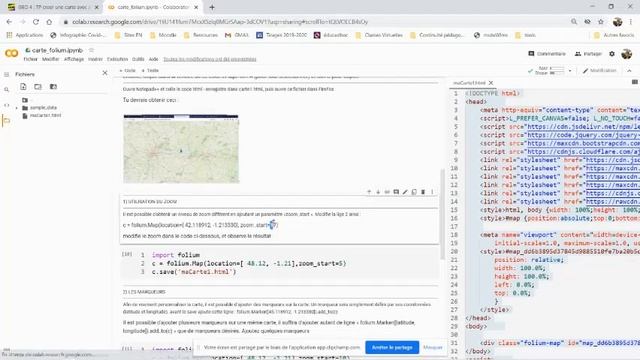Click the editor layout icon at far right
Screen dimensions: 640x360
635,82
